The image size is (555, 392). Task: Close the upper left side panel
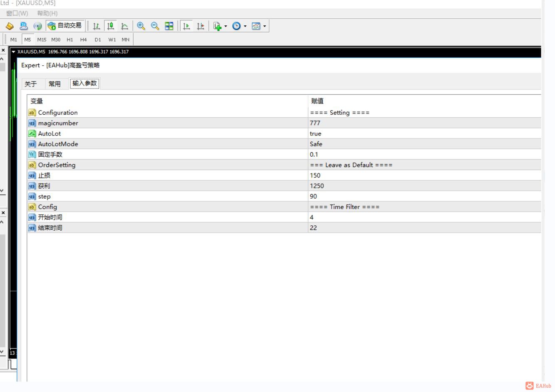pos(3,50)
